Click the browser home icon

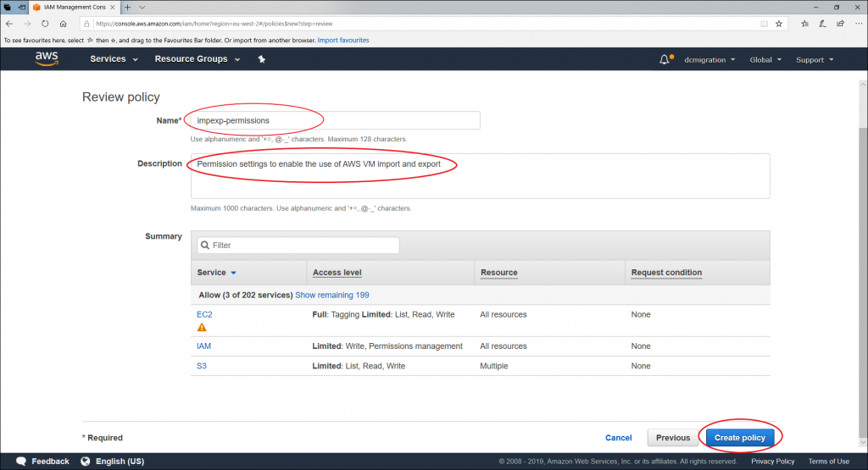63,24
